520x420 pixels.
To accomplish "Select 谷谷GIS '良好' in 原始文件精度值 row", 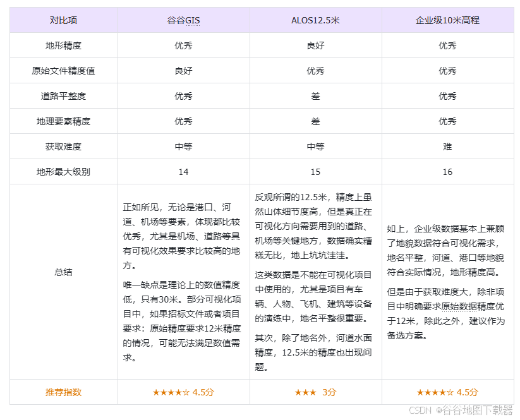I will pos(183,71).
